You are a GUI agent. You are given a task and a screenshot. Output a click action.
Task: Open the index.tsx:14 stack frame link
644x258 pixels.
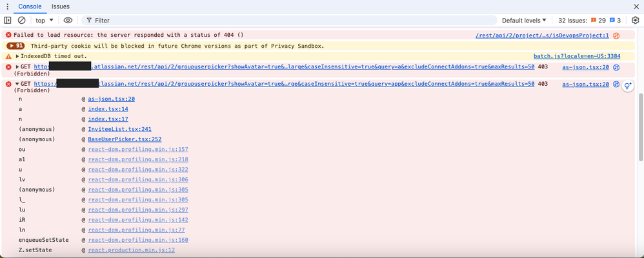[x=108, y=109]
